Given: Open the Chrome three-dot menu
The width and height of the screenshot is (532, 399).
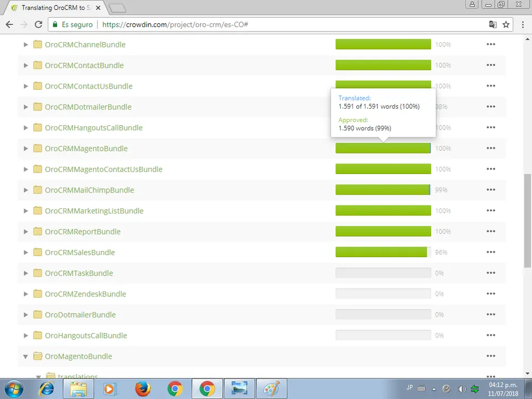Looking at the screenshot, I should click(523, 24).
